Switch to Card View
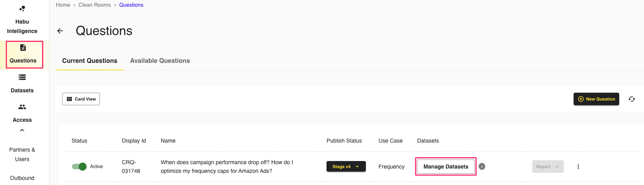The height and width of the screenshot is (185, 644). (81, 99)
